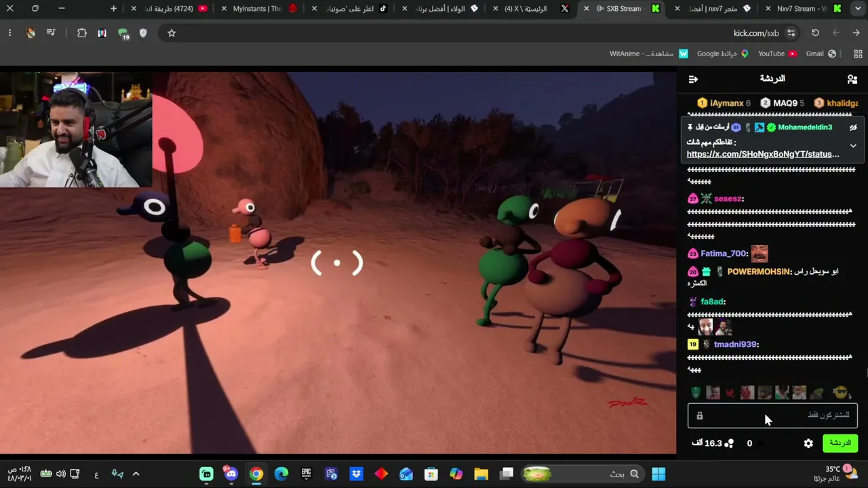Pick the green shield emote in quick emotes
Screen dimensions: 868x488
coord(696,392)
